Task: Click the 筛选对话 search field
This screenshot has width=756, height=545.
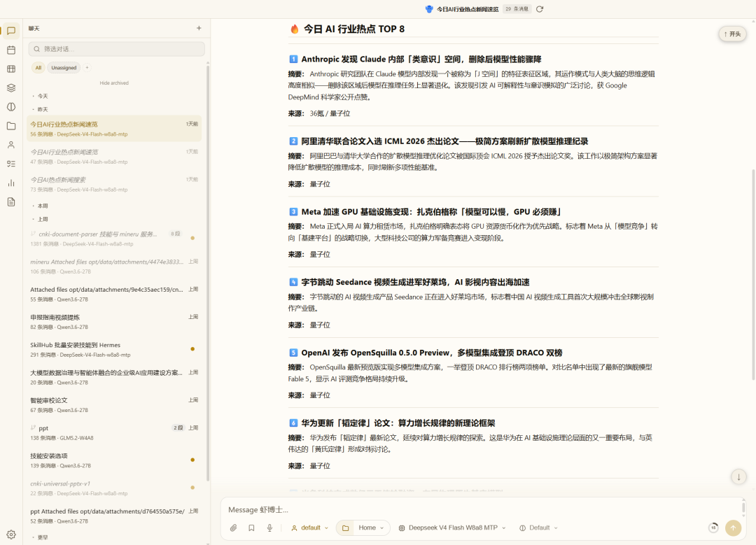Action: [x=117, y=49]
